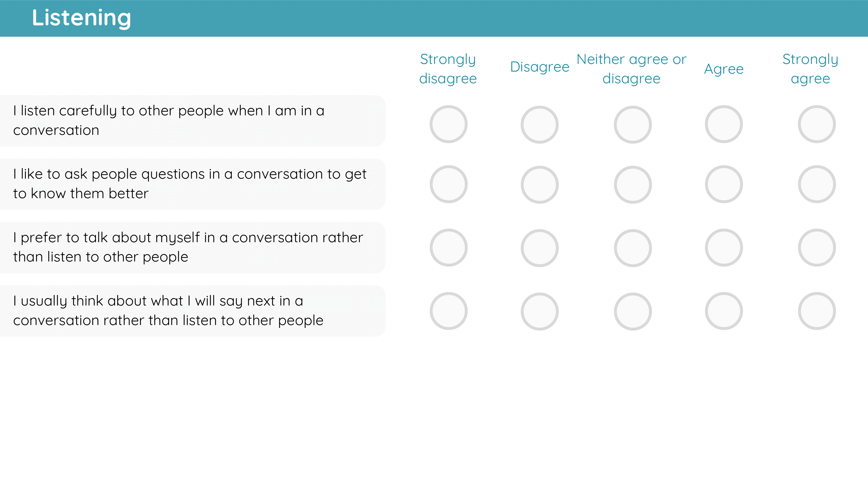
Task: Mark Strongly agree for thinking what to say next
Action: [817, 311]
